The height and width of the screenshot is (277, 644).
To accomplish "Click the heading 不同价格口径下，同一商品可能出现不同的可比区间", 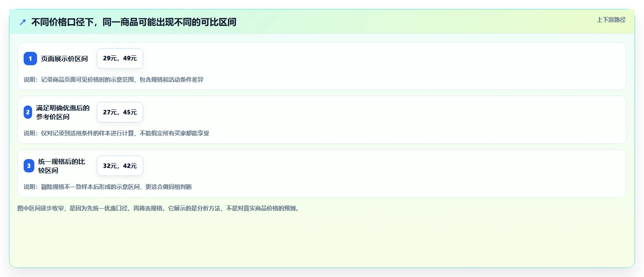I will 134,22.
